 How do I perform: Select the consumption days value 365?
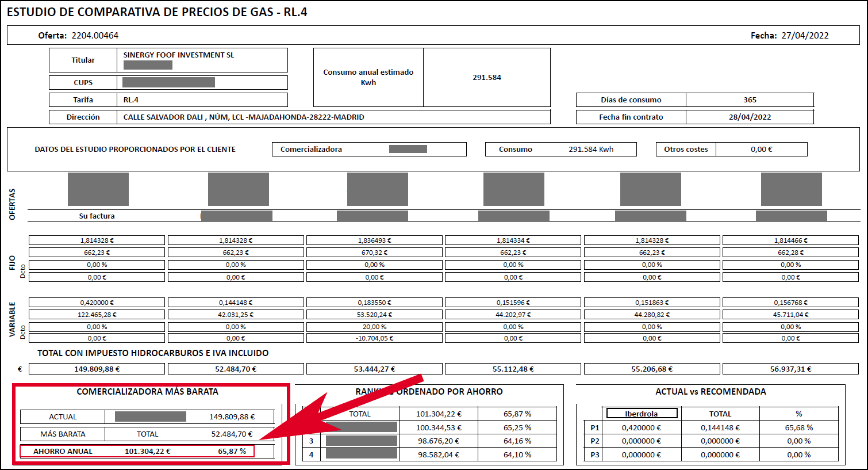pos(750,100)
